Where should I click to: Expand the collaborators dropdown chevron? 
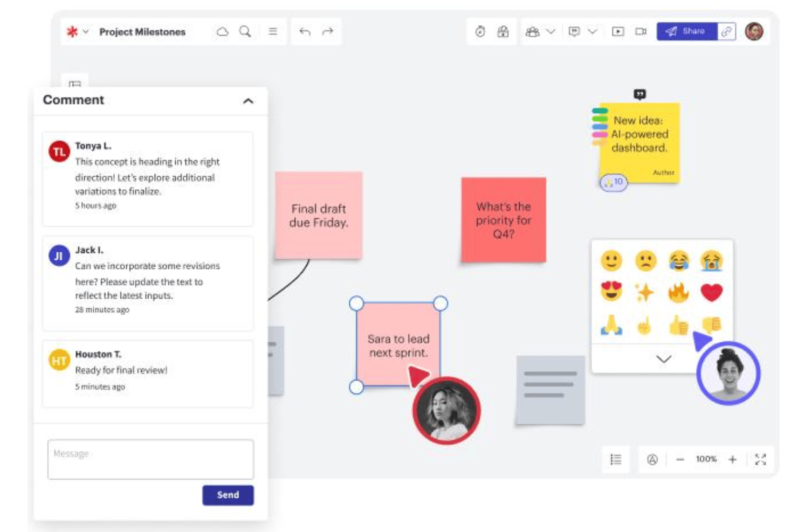point(551,32)
